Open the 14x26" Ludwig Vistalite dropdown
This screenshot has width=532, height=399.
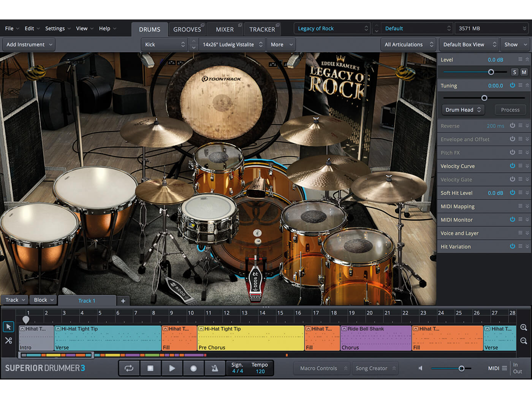232,44
